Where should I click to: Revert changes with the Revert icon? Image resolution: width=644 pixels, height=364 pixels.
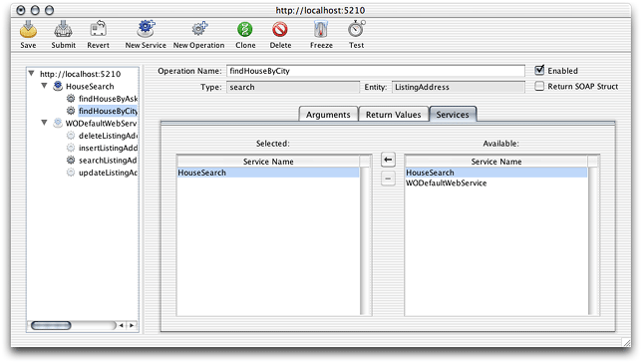point(98,30)
